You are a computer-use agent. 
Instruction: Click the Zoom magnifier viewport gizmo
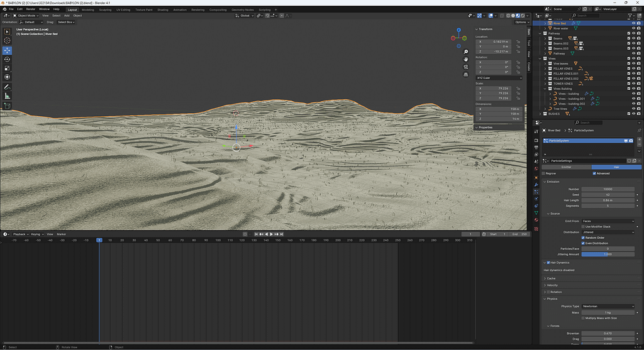point(465,52)
